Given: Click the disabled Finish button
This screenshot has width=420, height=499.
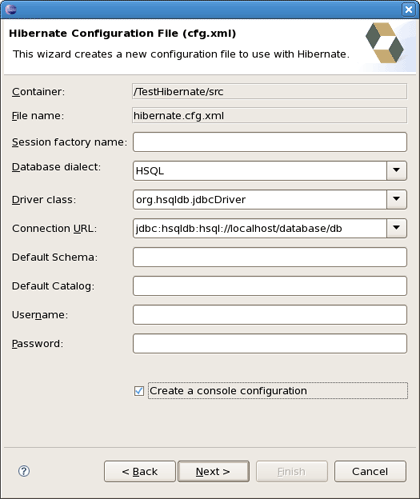Looking at the screenshot, I should 292,471.
